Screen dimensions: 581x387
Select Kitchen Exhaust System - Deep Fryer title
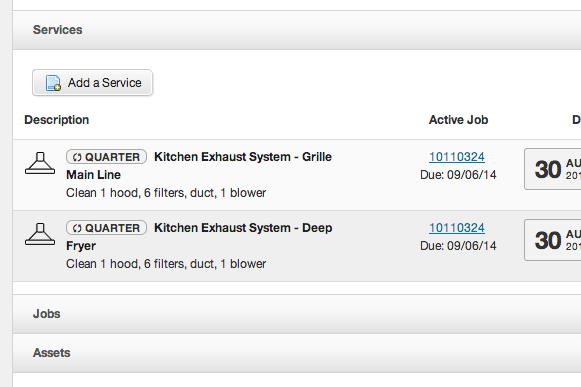coord(199,236)
